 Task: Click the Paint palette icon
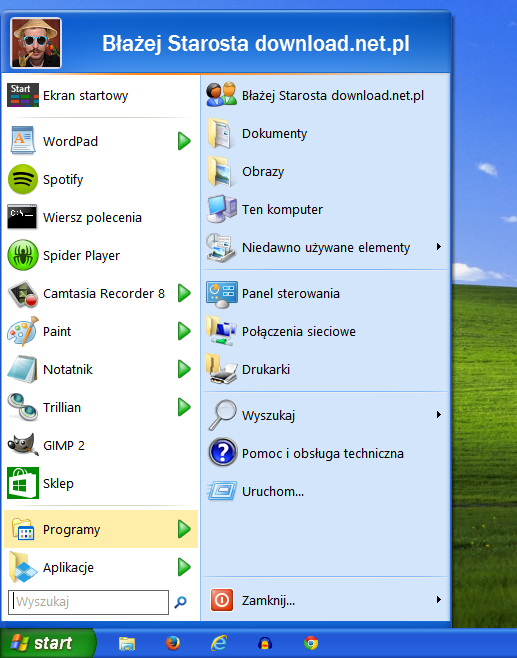click(x=23, y=332)
